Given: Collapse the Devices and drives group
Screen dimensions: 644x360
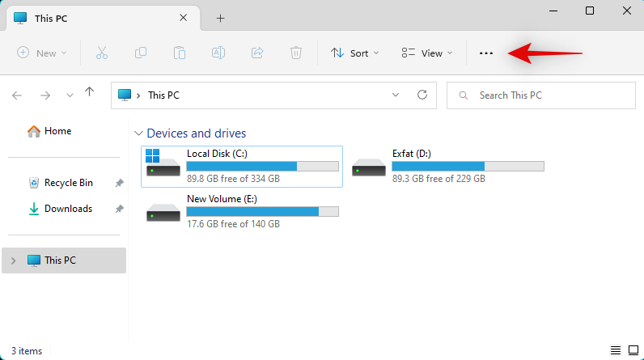Looking at the screenshot, I should pyautogui.click(x=139, y=133).
